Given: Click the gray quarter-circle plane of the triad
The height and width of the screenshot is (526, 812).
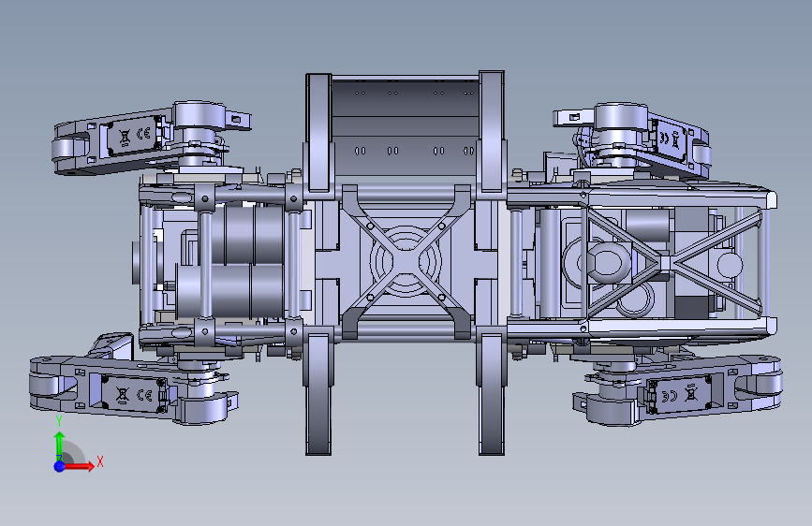Looking at the screenshot, I should (x=71, y=454).
